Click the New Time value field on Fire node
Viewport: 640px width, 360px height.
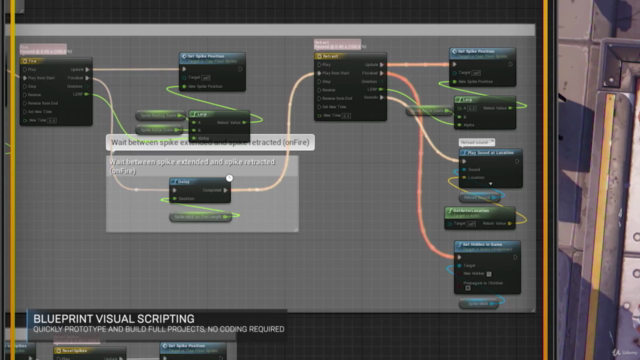tap(52, 121)
